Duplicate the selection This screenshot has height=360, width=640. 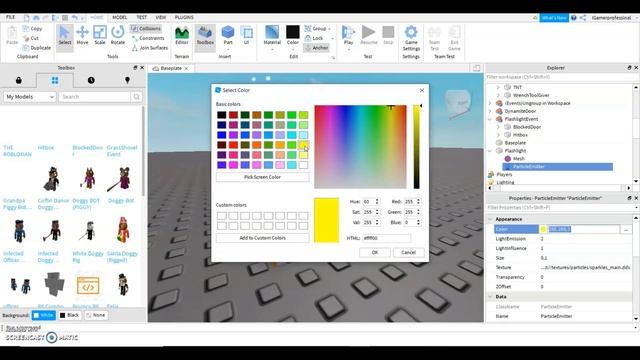click(x=37, y=48)
